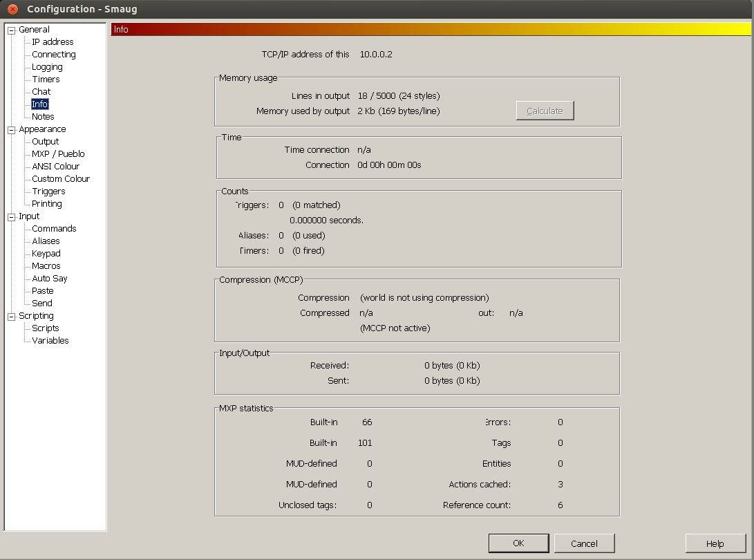
Task: Open Help for this page
Action: [x=715, y=543]
